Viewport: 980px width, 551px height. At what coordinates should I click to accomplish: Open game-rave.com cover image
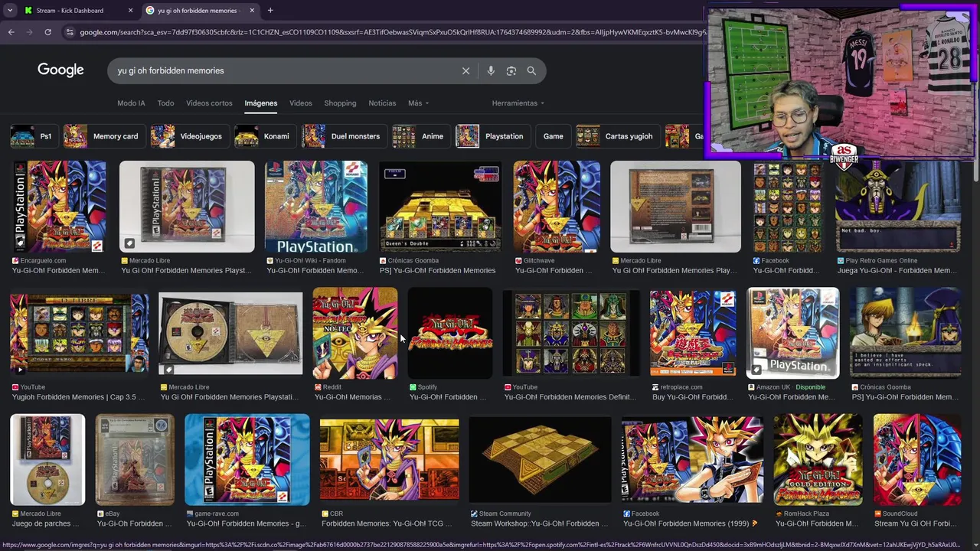pyautogui.click(x=247, y=459)
